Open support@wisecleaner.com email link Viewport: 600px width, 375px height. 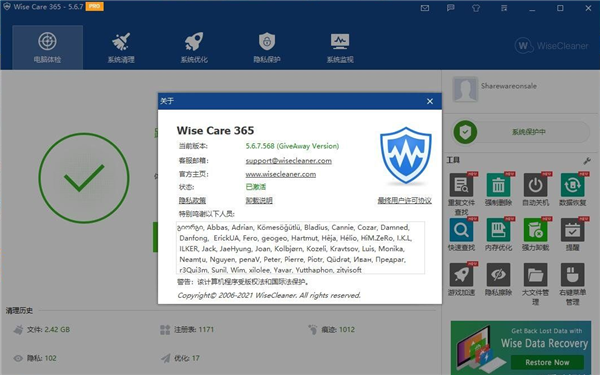click(289, 161)
